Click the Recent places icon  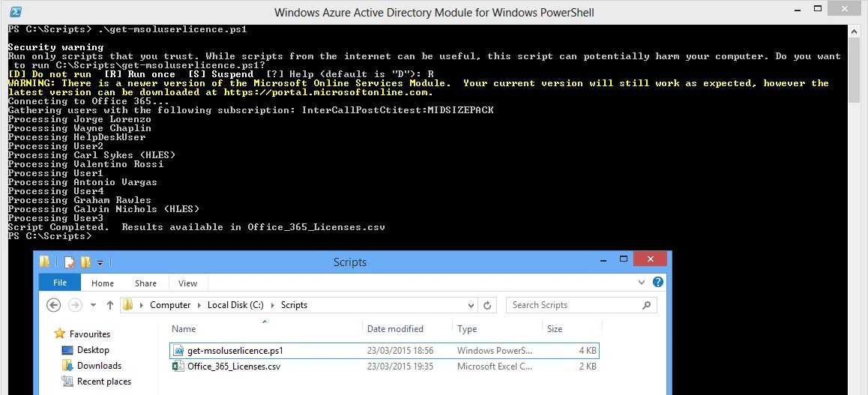(67, 382)
